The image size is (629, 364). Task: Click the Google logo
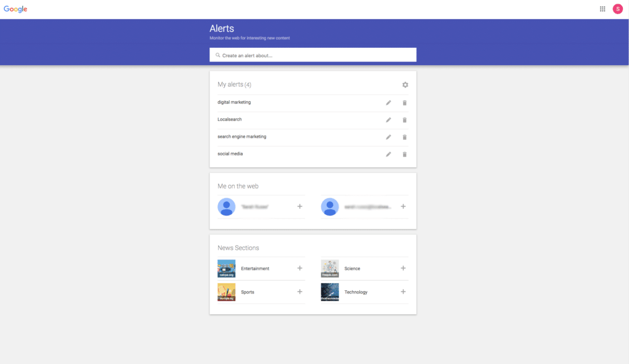tap(15, 9)
